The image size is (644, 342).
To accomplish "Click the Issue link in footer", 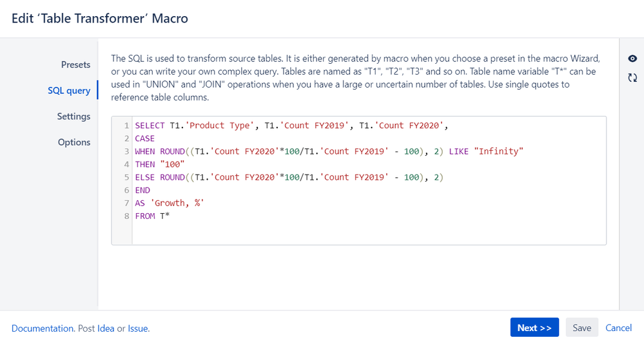I will (x=138, y=328).
